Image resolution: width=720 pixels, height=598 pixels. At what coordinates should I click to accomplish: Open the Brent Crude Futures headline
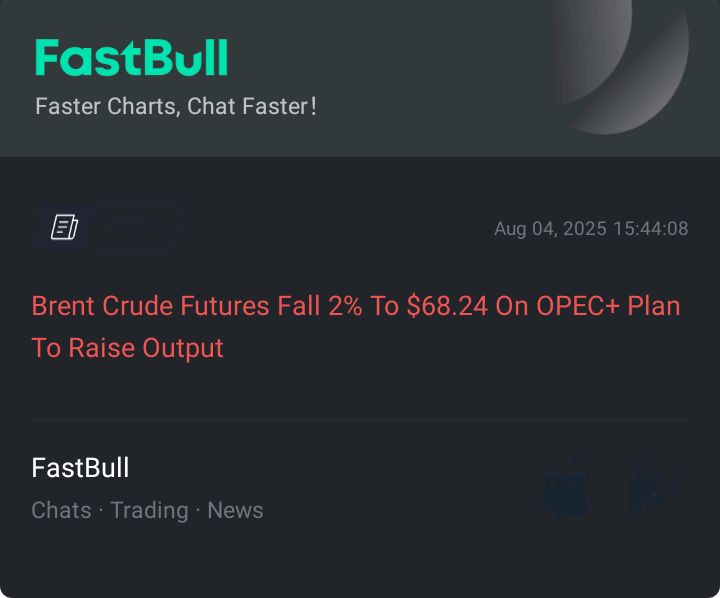point(356,327)
